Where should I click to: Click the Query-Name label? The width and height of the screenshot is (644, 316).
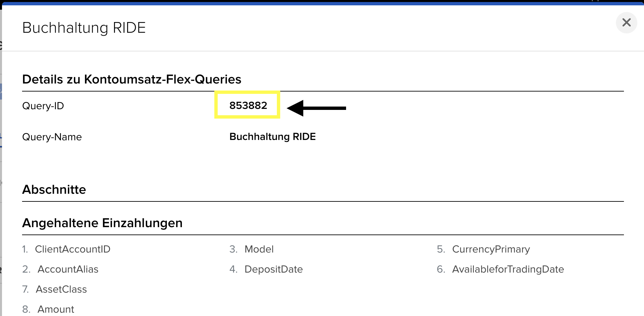52,137
